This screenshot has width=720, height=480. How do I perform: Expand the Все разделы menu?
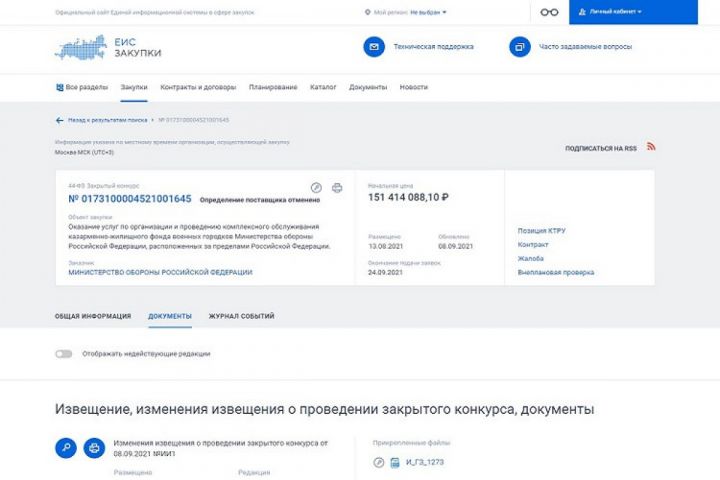coord(80,87)
